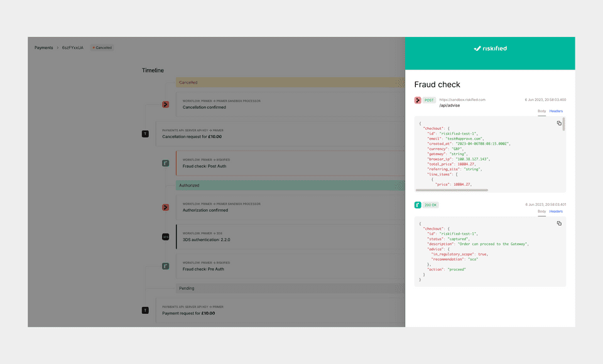Click the request body vertical scrollbar
The image size is (603, 364).
[x=564, y=124]
